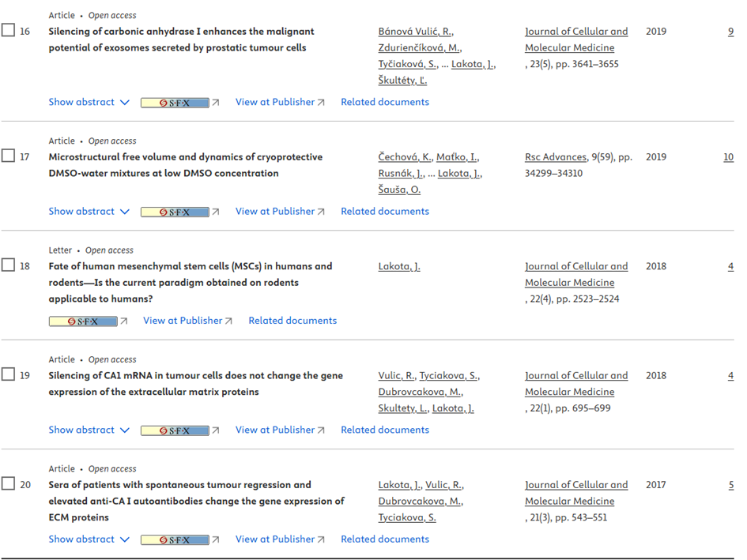Image resolution: width=747 pixels, height=560 pixels.
Task: Open Related documents for result 17
Action: [385, 211]
